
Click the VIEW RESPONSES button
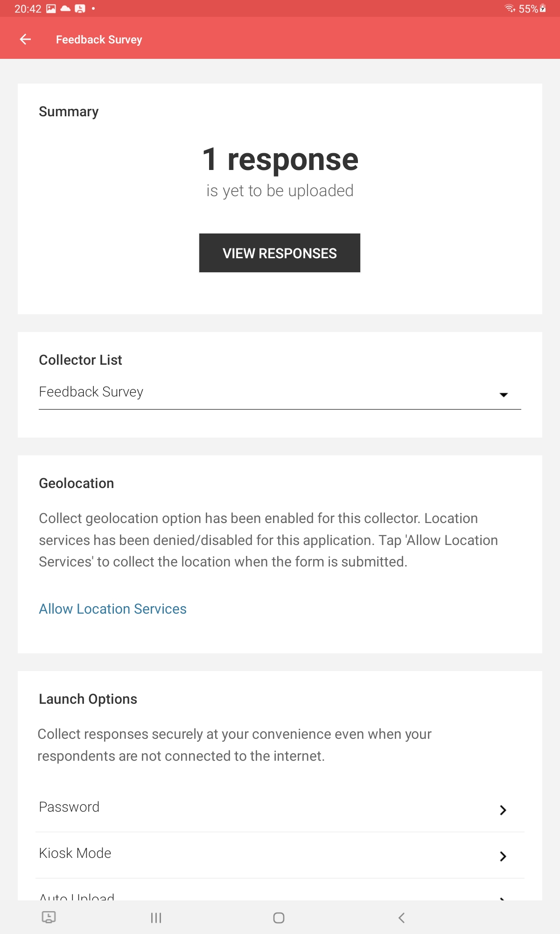280,253
